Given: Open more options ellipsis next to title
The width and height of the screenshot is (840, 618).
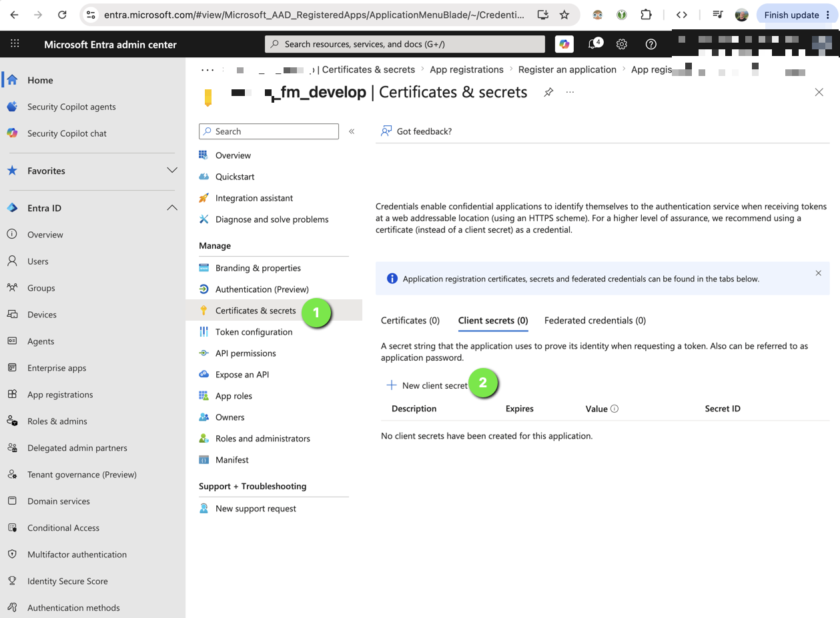Looking at the screenshot, I should click(x=570, y=92).
